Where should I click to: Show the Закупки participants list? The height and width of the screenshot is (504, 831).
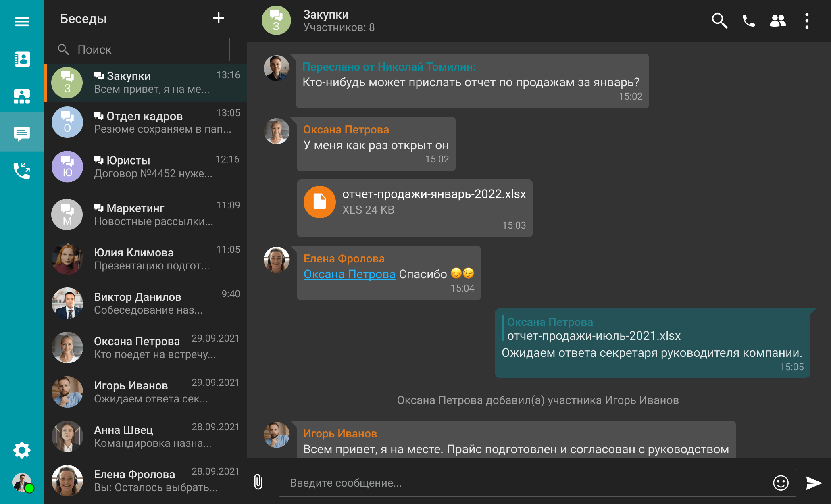click(x=777, y=21)
